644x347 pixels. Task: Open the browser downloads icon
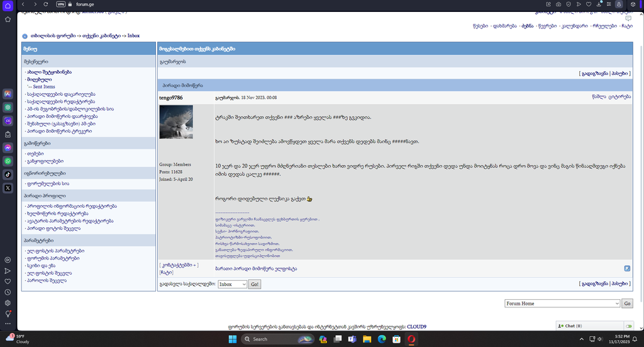coord(598,4)
